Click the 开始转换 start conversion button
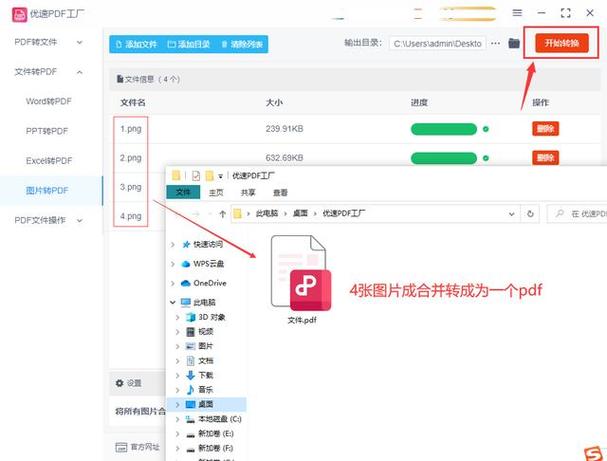This screenshot has height=461, width=607. pyautogui.click(x=562, y=43)
